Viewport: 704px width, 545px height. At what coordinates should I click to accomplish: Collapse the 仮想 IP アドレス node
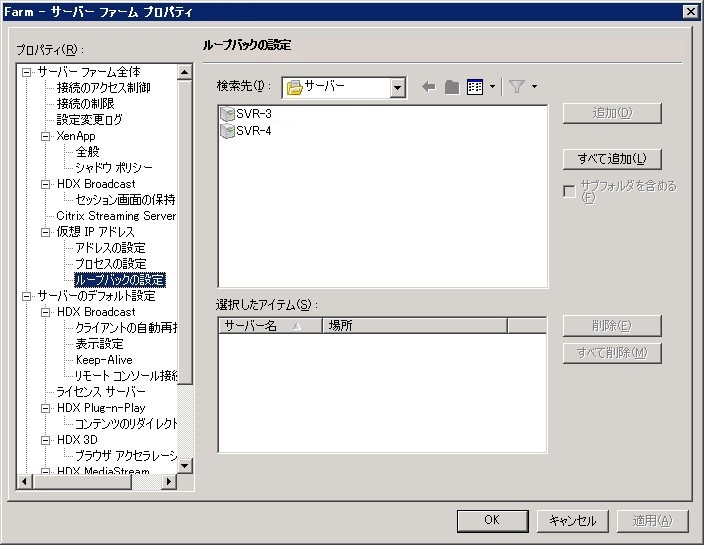click(x=45, y=232)
